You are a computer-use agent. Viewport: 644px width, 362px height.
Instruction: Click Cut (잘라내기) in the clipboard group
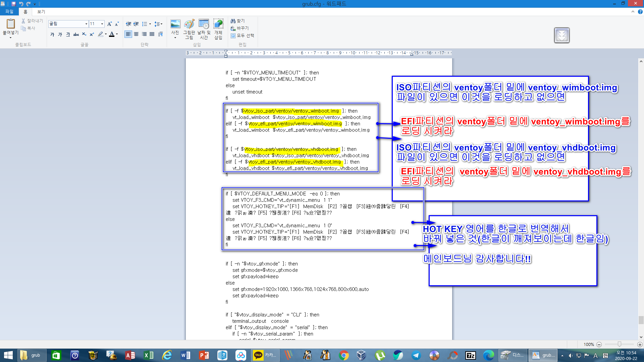(x=33, y=21)
